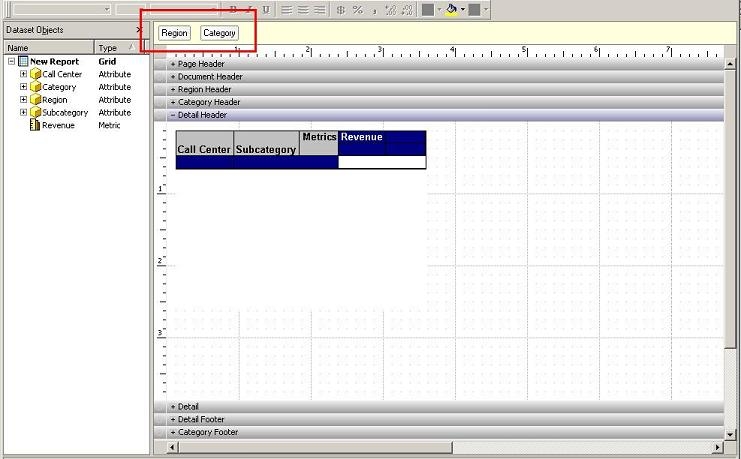This screenshot has height=459, width=741.
Task: Apply percent number format
Action: tap(358, 9)
